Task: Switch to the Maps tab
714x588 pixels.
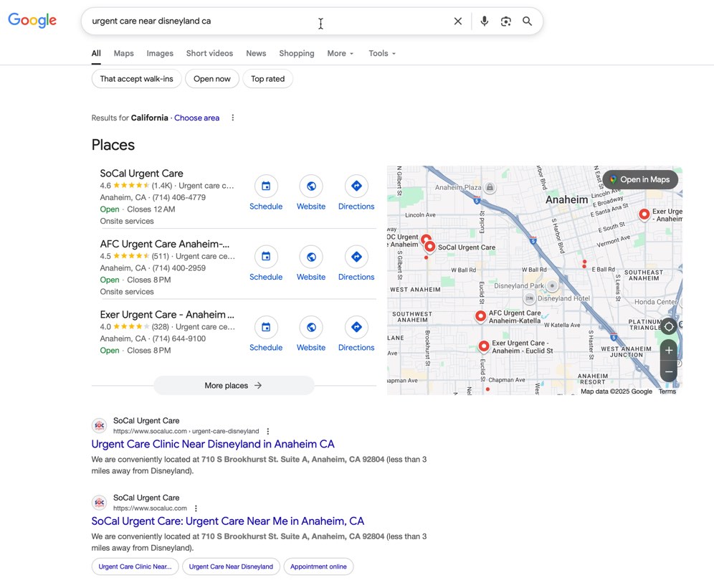Action: 123,54
